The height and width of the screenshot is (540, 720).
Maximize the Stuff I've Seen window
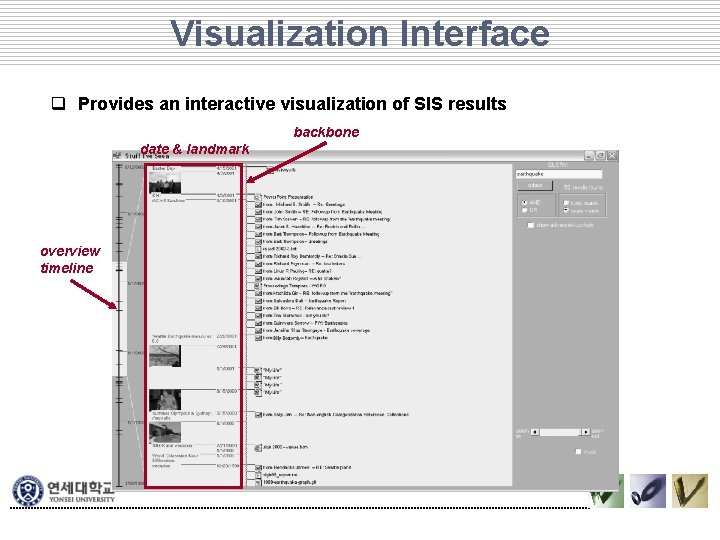click(600, 156)
